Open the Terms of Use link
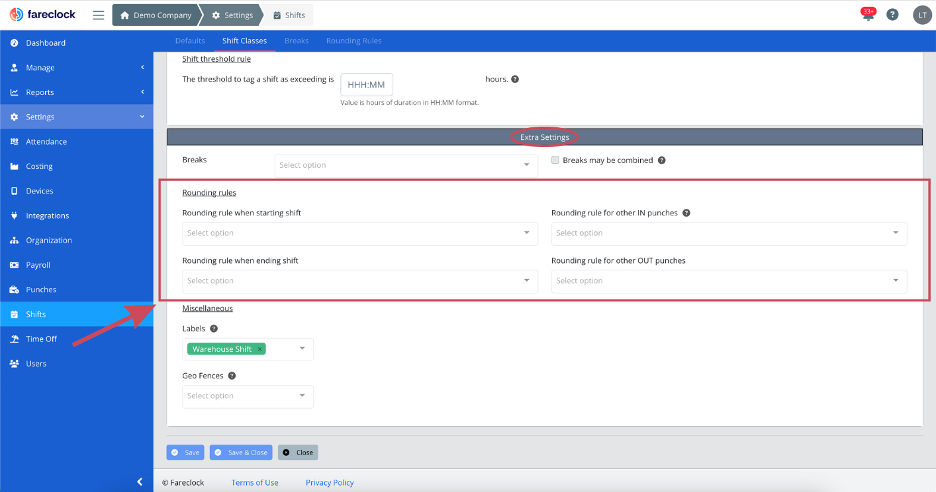The height and width of the screenshot is (492, 936). point(255,482)
